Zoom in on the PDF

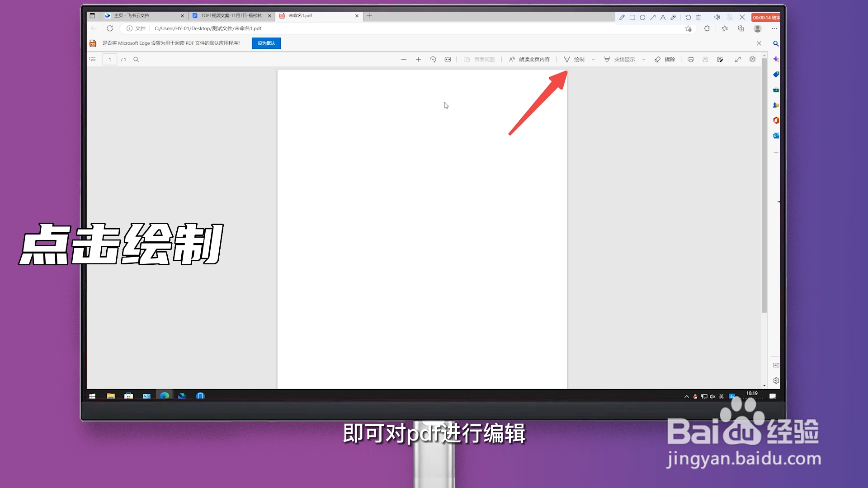418,59
